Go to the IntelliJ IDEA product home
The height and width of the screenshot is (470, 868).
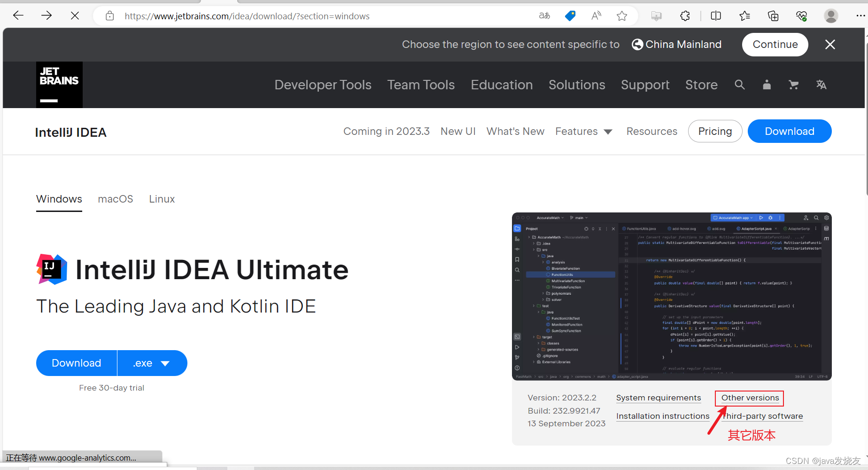point(71,133)
